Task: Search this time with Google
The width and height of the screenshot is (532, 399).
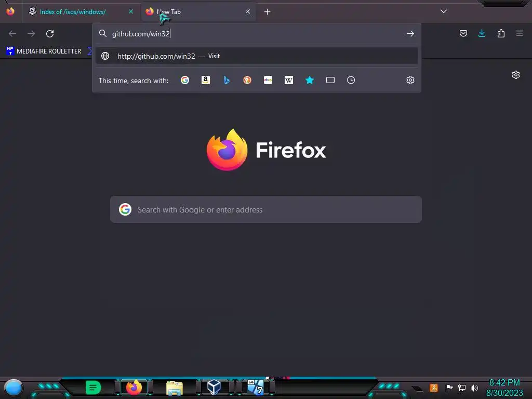Action: [185, 80]
